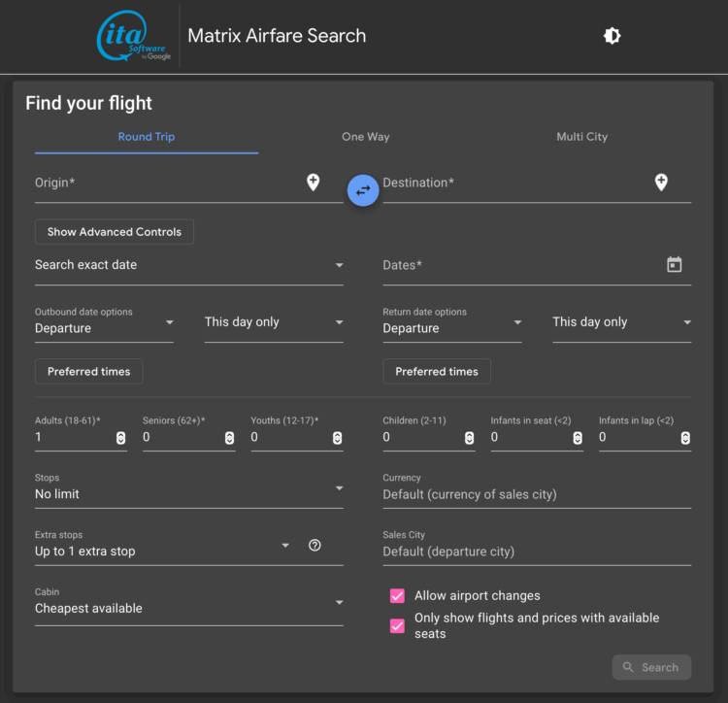
Task: Toggle the dark/light theme icon
Action: 612,36
